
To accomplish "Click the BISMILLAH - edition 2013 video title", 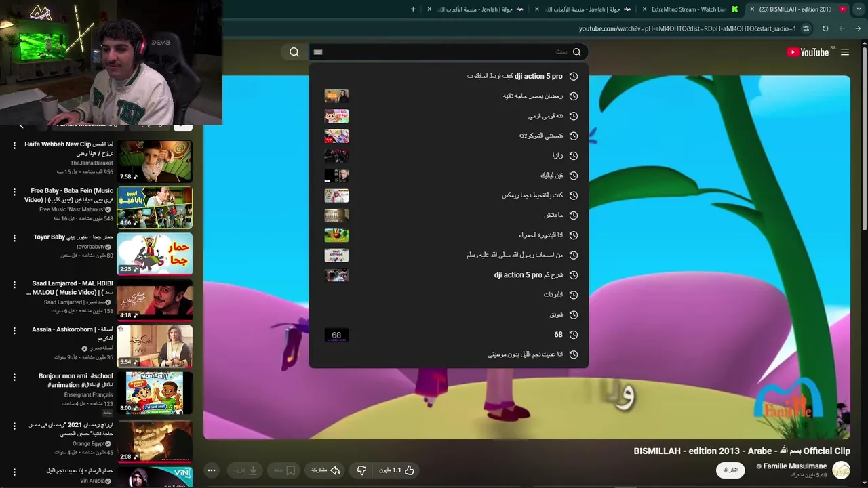I will [742, 451].
